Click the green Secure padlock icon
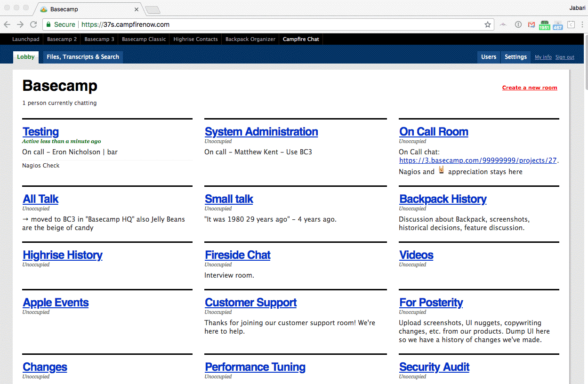Image resolution: width=588 pixels, height=384 pixels. click(x=48, y=24)
